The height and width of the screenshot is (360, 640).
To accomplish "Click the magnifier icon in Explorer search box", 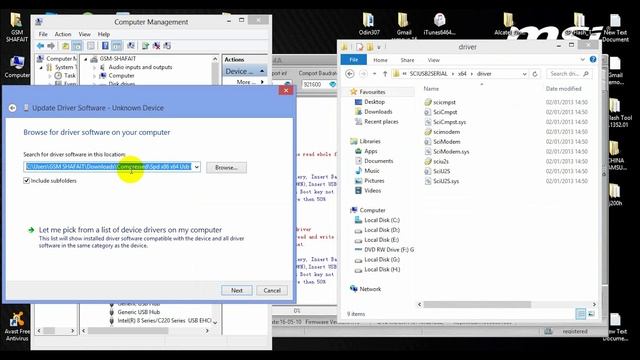I will [586, 74].
